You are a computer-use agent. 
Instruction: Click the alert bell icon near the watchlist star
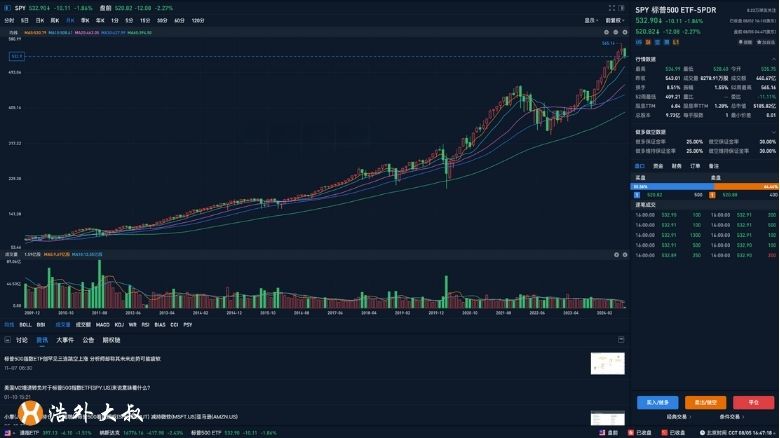tap(741, 42)
